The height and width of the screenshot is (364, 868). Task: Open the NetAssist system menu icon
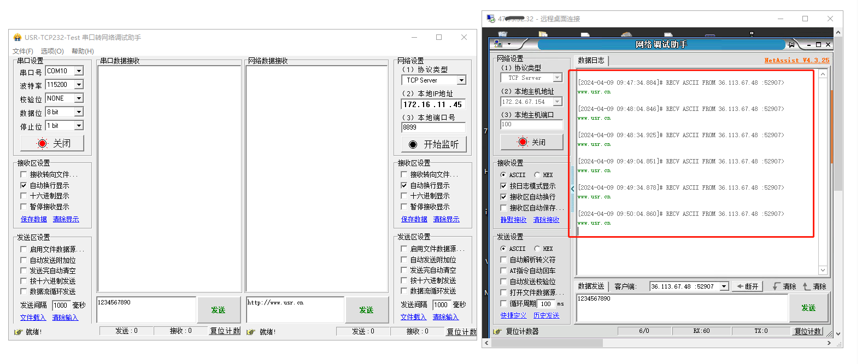click(498, 44)
